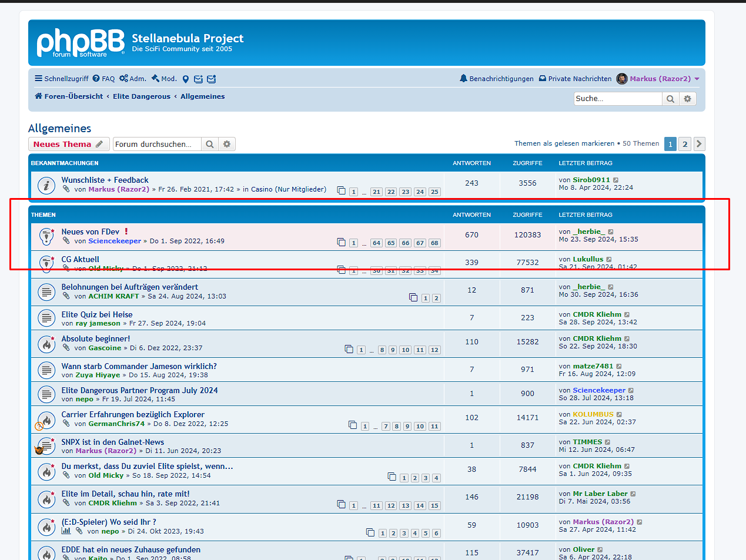This screenshot has height=560, width=746.
Task: Click the poll icon under Wo seid Ihr
Action: point(66,531)
